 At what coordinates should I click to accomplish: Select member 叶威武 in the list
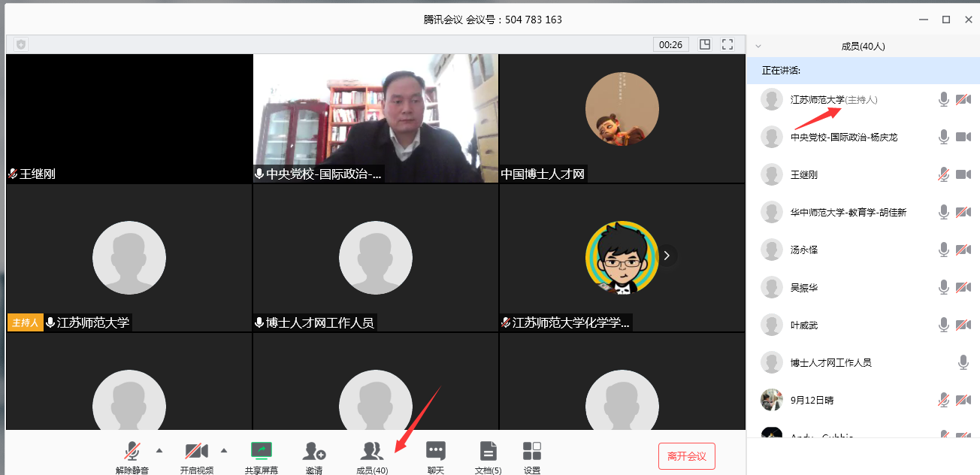pos(863,325)
